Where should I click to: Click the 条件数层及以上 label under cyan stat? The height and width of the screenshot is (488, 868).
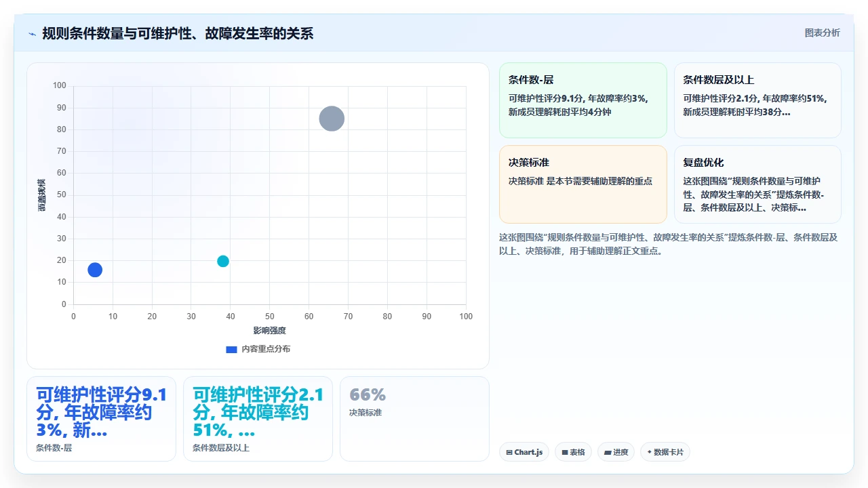pyautogui.click(x=221, y=448)
